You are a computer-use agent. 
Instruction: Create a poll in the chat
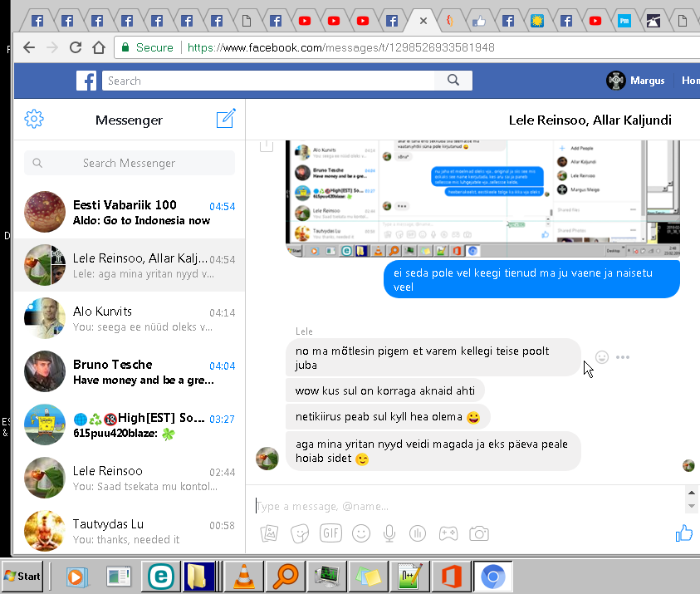pos(418,533)
